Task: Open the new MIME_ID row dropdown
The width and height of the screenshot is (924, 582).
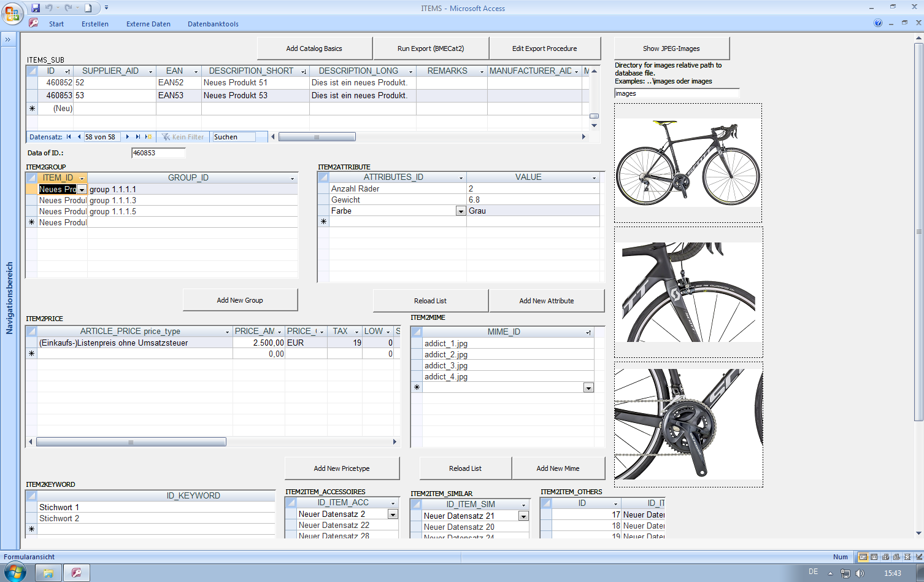Action: pyautogui.click(x=588, y=388)
